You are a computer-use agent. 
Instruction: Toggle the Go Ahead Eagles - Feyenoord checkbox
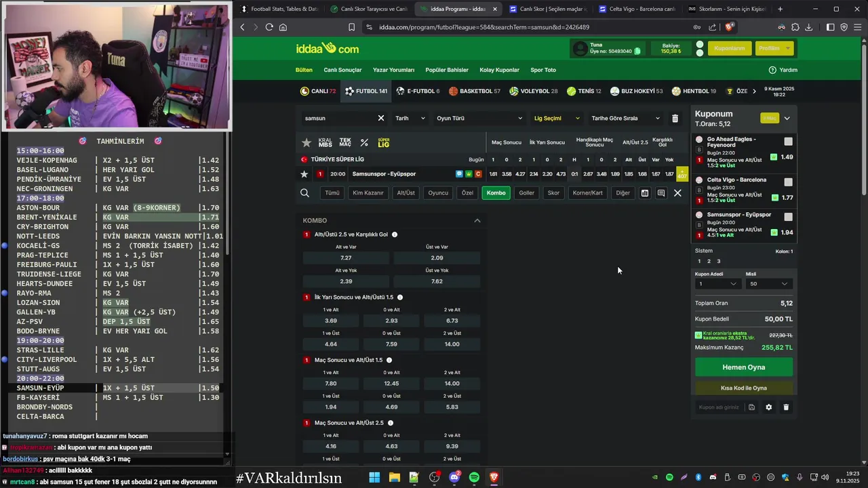pyautogui.click(x=788, y=142)
